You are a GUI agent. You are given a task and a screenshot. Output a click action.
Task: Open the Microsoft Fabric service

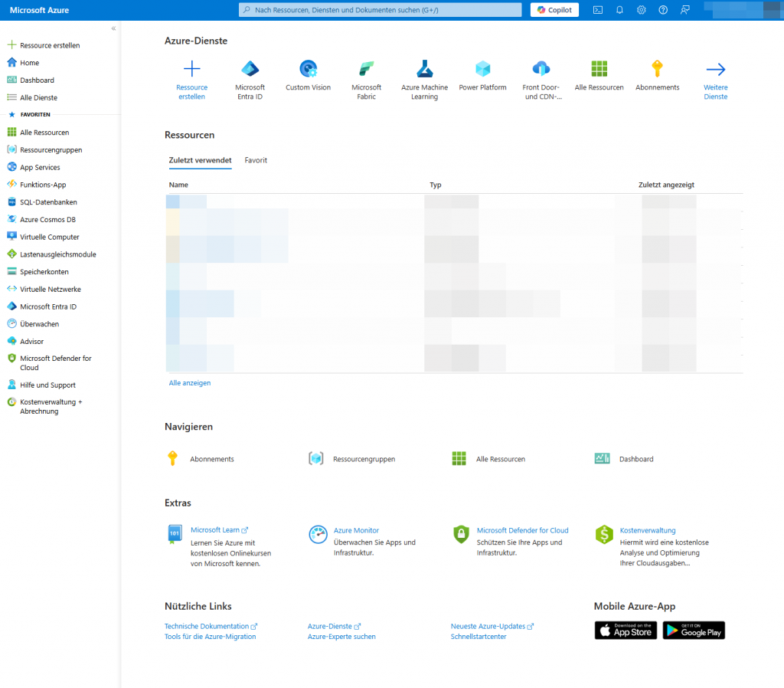point(366,74)
